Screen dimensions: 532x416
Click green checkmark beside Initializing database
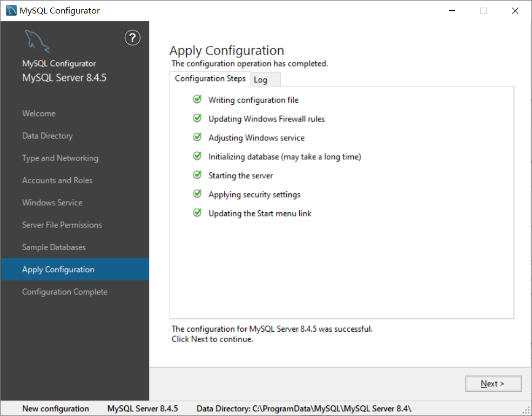pos(197,156)
